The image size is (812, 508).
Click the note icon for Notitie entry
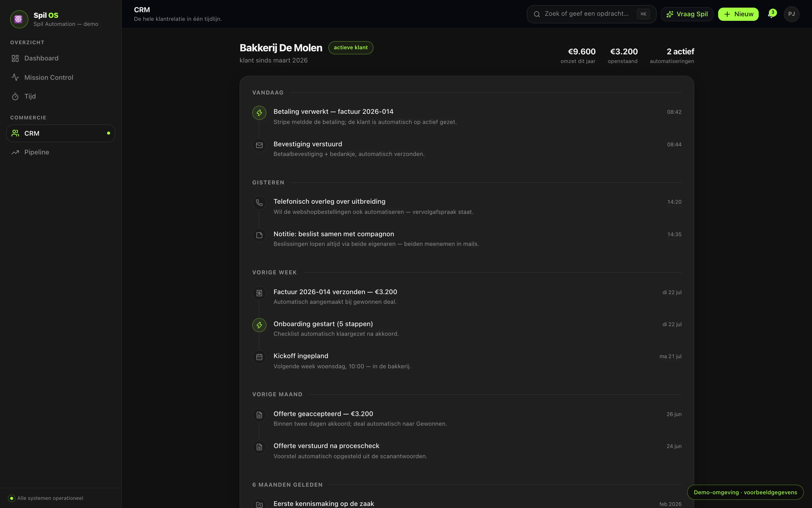click(x=259, y=235)
